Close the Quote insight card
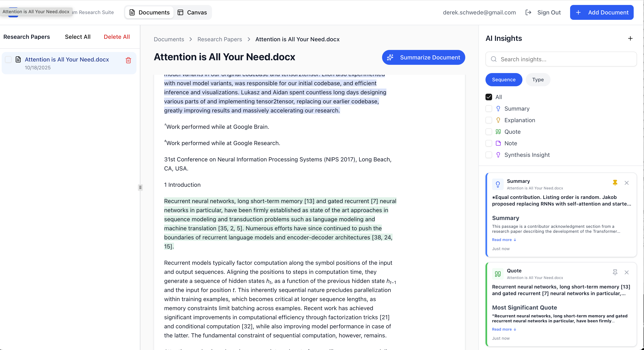 626,272
